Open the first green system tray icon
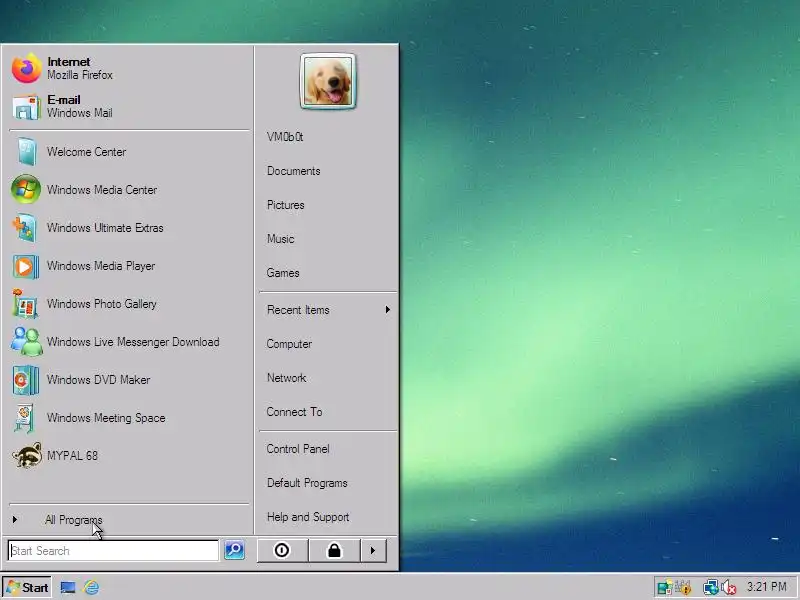This screenshot has width=800, height=600. click(x=664, y=587)
